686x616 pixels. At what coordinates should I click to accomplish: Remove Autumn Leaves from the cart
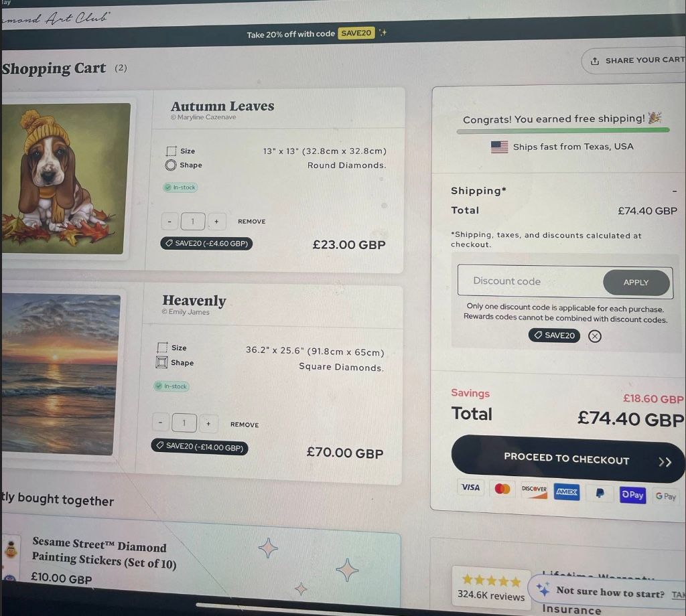pos(252,221)
